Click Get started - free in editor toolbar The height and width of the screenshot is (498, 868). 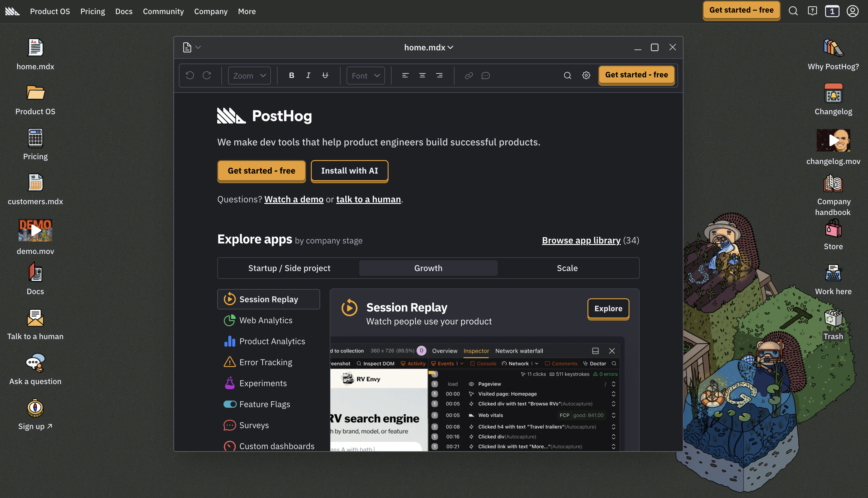[636, 75]
